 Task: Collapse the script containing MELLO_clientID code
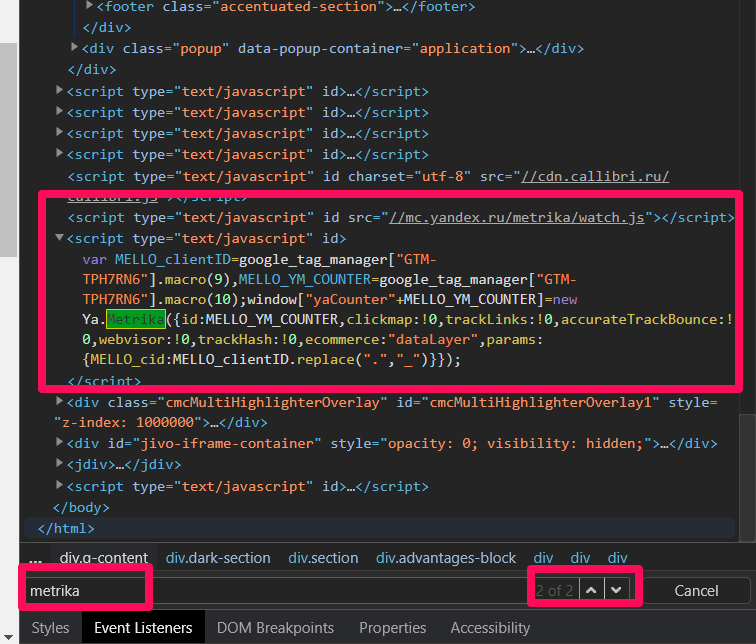(60, 238)
